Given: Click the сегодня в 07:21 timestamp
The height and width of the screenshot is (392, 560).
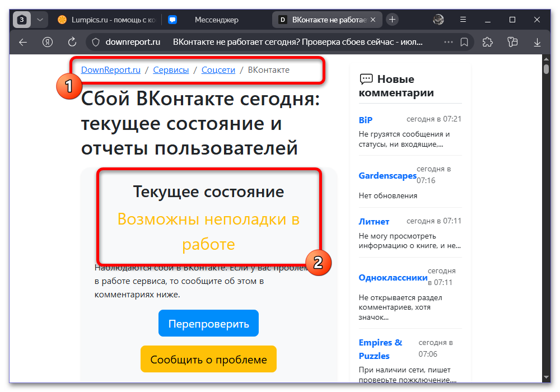Looking at the screenshot, I should 434,119.
